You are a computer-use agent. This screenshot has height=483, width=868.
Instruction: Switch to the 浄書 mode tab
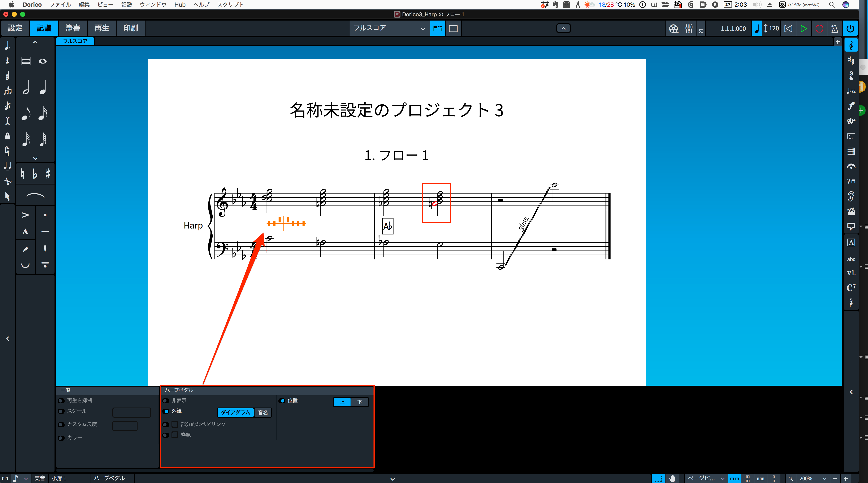(x=73, y=28)
